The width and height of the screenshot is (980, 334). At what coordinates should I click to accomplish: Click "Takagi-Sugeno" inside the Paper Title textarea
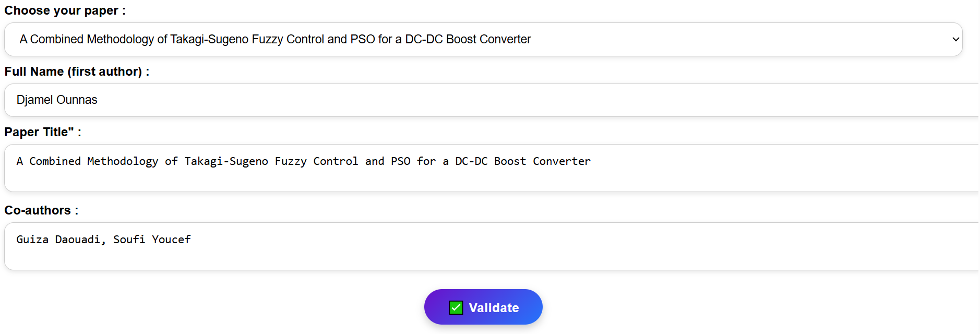[x=226, y=161]
